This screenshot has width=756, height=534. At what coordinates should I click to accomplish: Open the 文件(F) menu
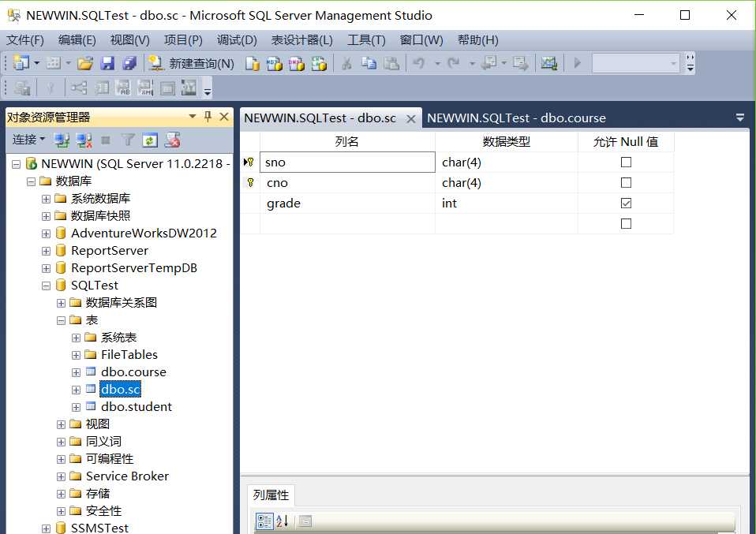tap(25, 40)
